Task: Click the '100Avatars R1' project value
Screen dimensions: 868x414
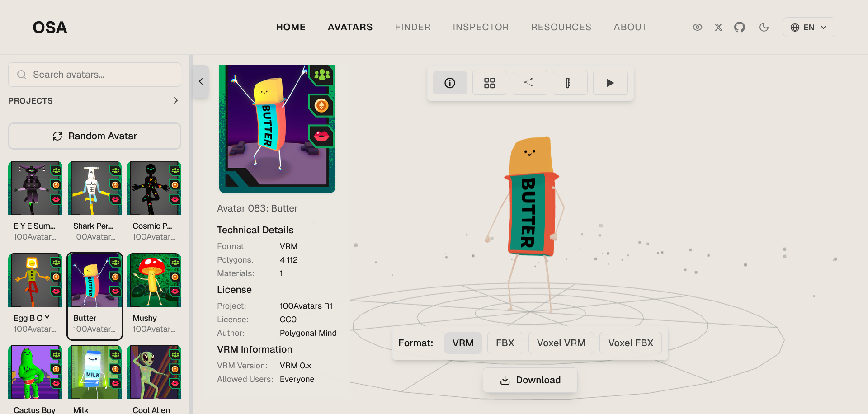Action: pyautogui.click(x=306, y=306)
